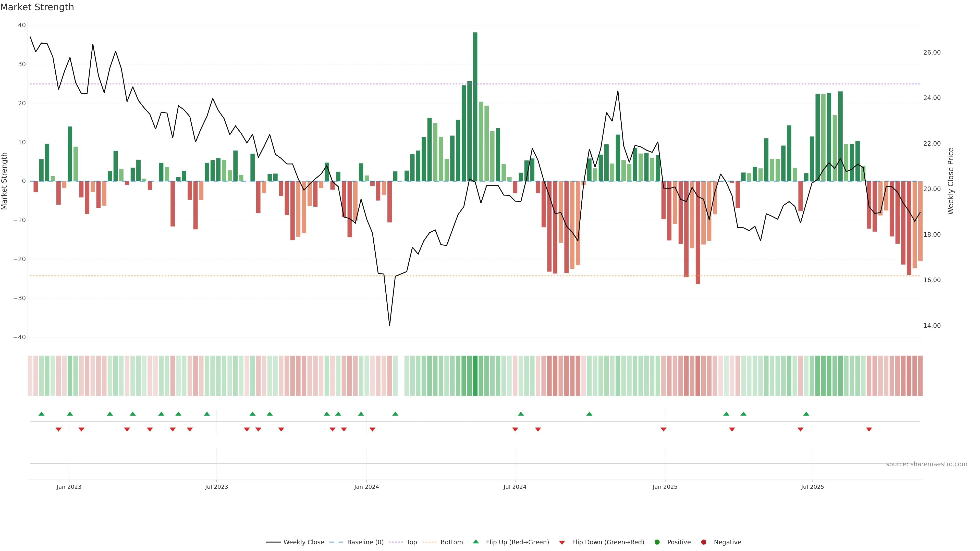Click the darkest green heatmap strip cell
The height and width of the screenshot is (551, 980).
pos(475,376)
